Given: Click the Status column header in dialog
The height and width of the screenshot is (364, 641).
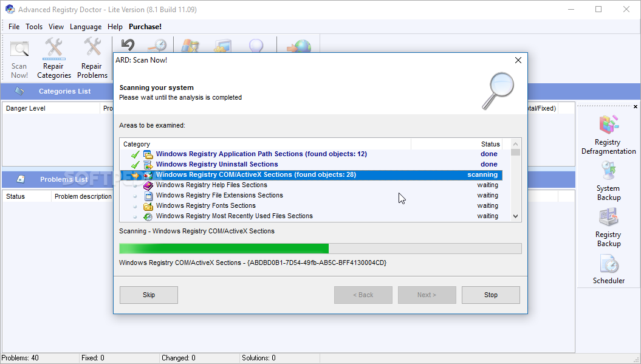Looking at the screenshot, I should [457, 144].
